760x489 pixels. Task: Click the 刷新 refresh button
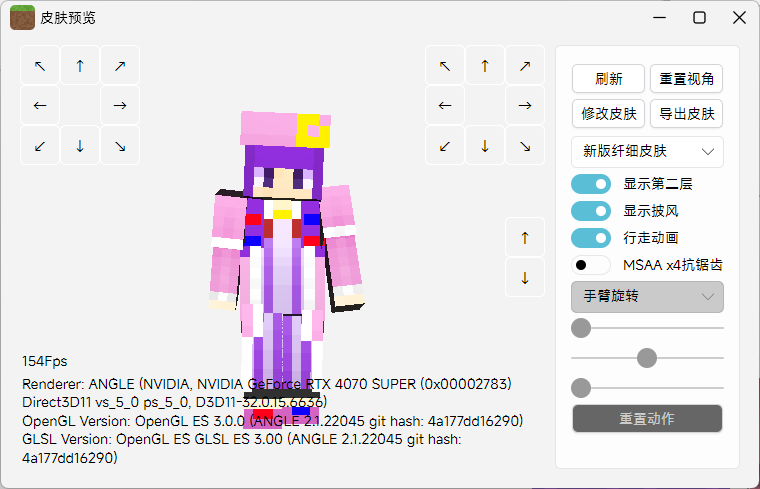(608, 79)
